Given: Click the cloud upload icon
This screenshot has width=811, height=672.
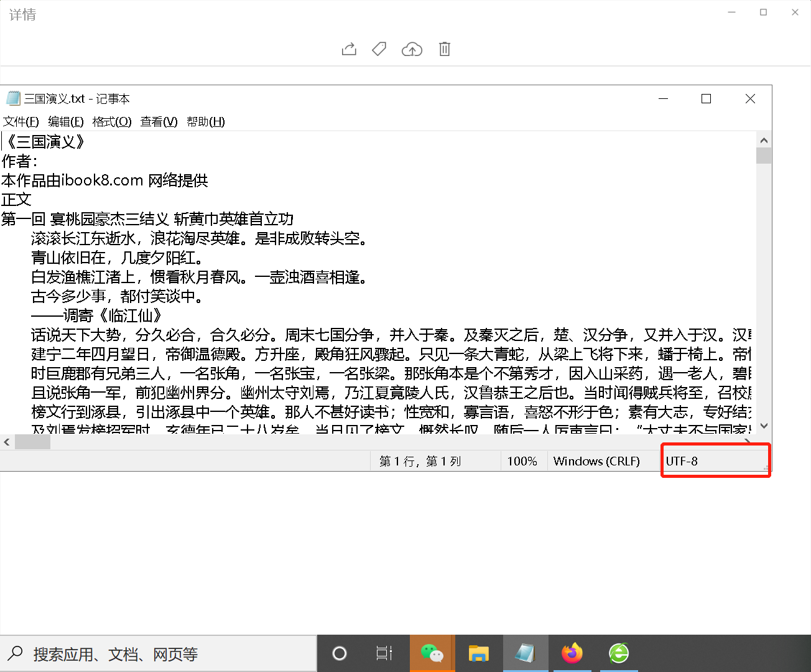Looking at the screenshot, I should pos(412,49).
